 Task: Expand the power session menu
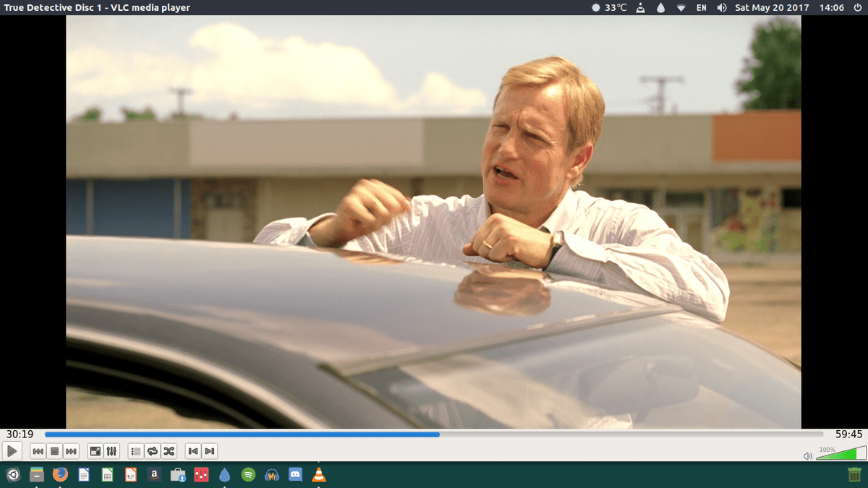[856, 8]
